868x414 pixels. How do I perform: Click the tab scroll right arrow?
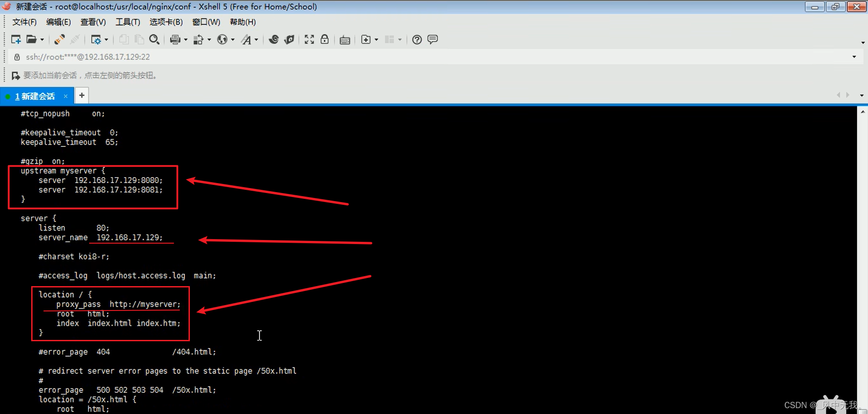tap(848, 95)
